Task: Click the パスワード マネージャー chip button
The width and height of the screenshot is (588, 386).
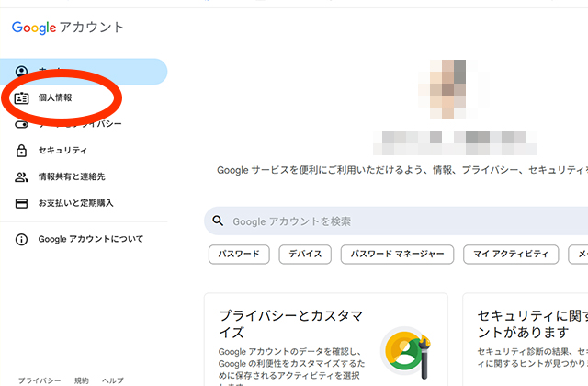Action: tap(397, 255)
